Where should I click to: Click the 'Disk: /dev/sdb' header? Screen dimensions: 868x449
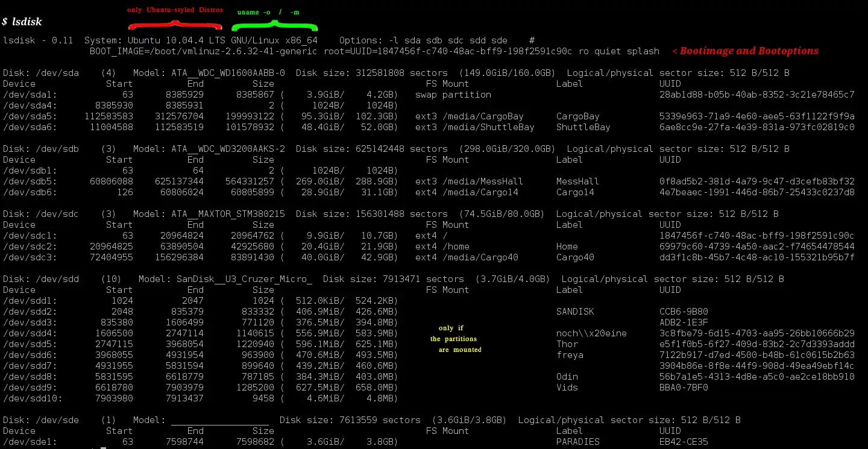(x=41, y=149)
